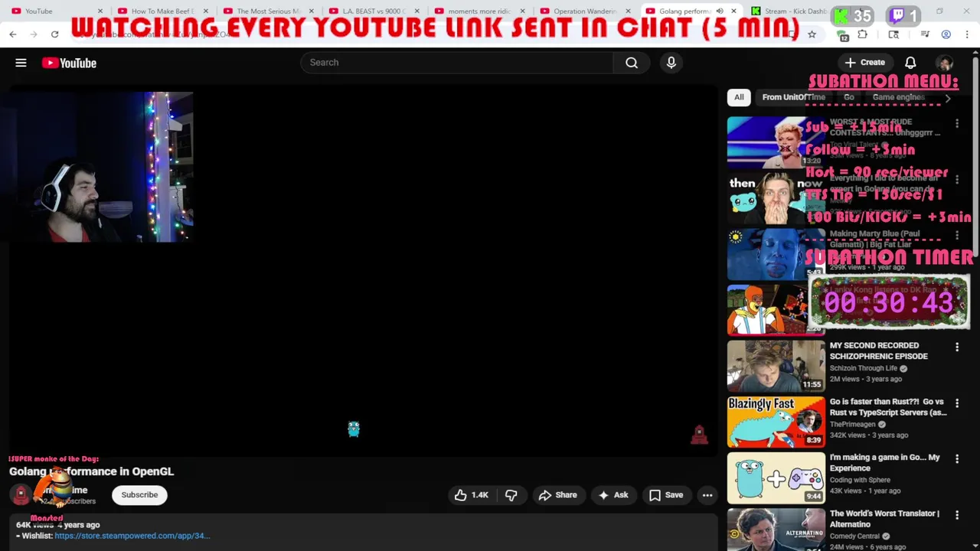Click the blue gopher in the video

coord(353,429)
